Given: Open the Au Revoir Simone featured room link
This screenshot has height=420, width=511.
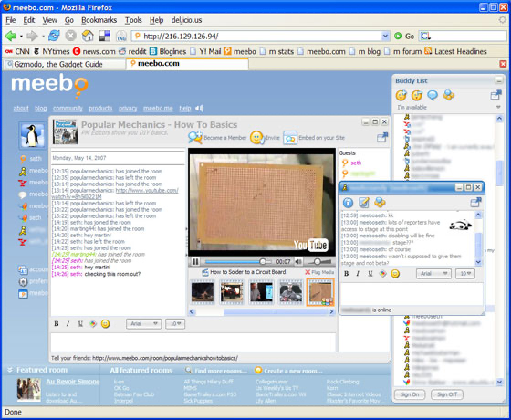Looking at the screenshot, I should pyautogui.click(x=73, y=382).
